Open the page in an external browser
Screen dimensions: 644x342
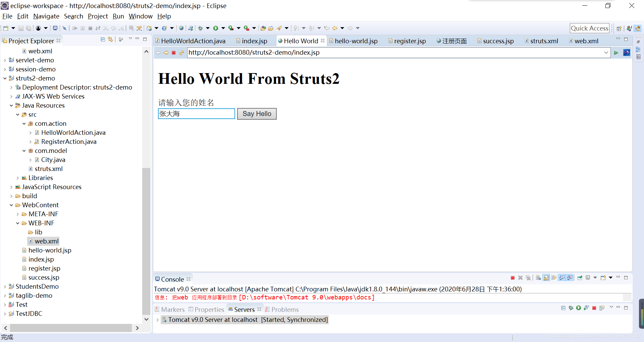[627, 53]
